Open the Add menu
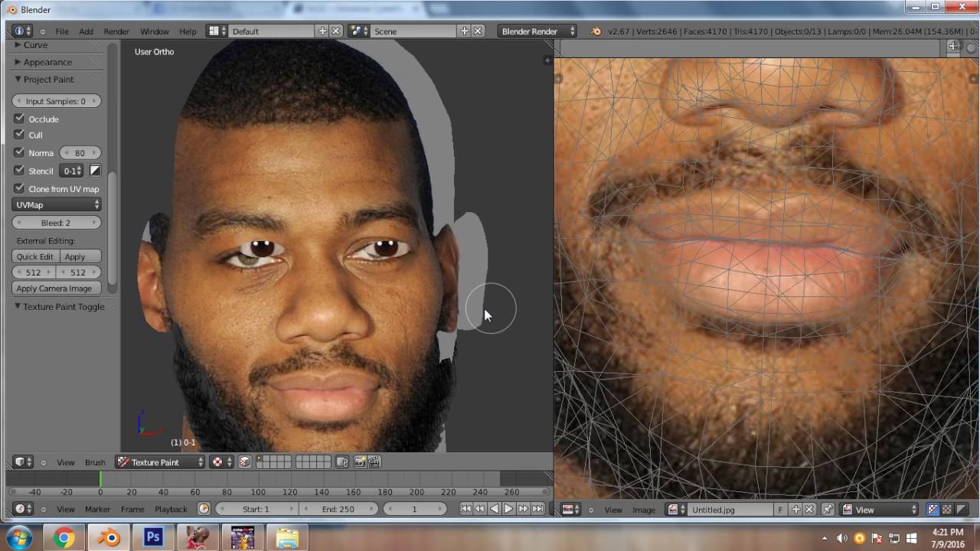 tap(86, 31)
